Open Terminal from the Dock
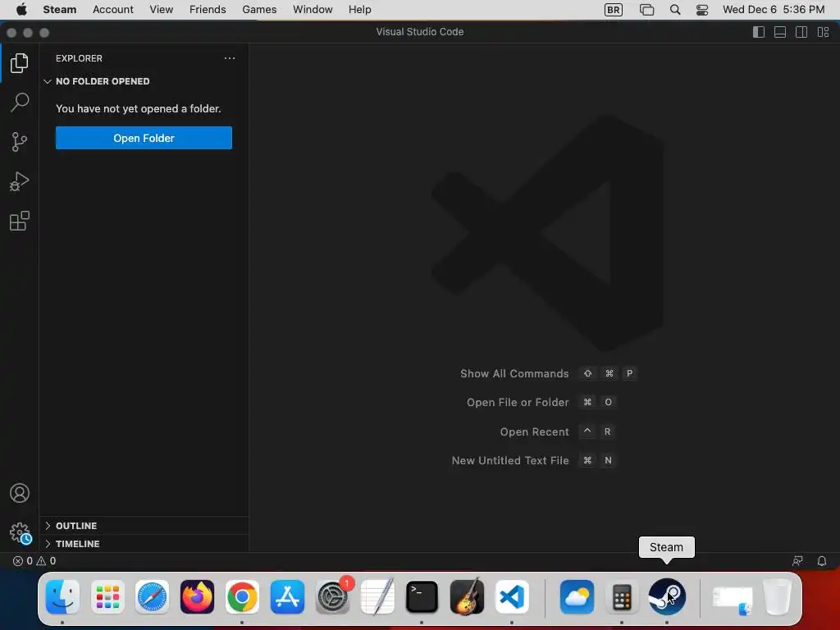Viewport: 840px width, 630px height. click(422, 597)
